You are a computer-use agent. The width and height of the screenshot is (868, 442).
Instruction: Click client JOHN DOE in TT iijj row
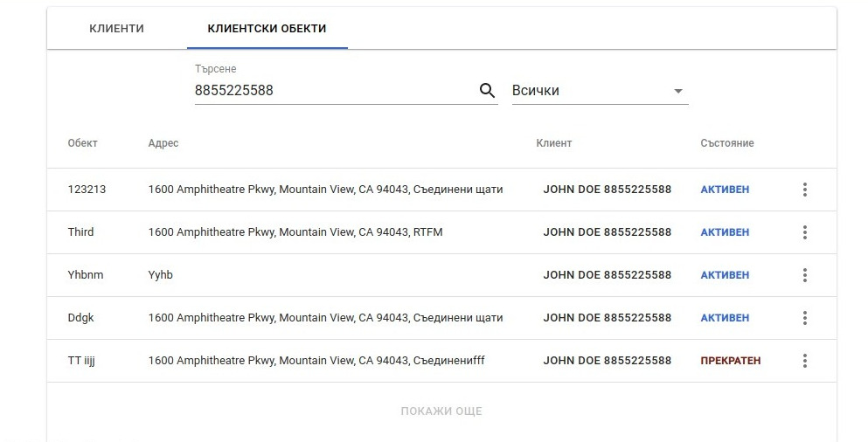coord(608,361)
